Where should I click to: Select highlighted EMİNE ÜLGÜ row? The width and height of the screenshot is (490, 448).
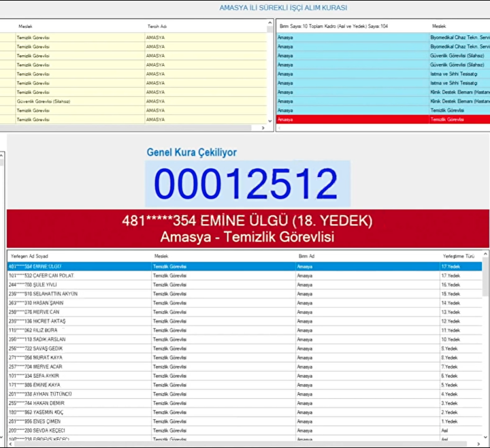[244, 266]
